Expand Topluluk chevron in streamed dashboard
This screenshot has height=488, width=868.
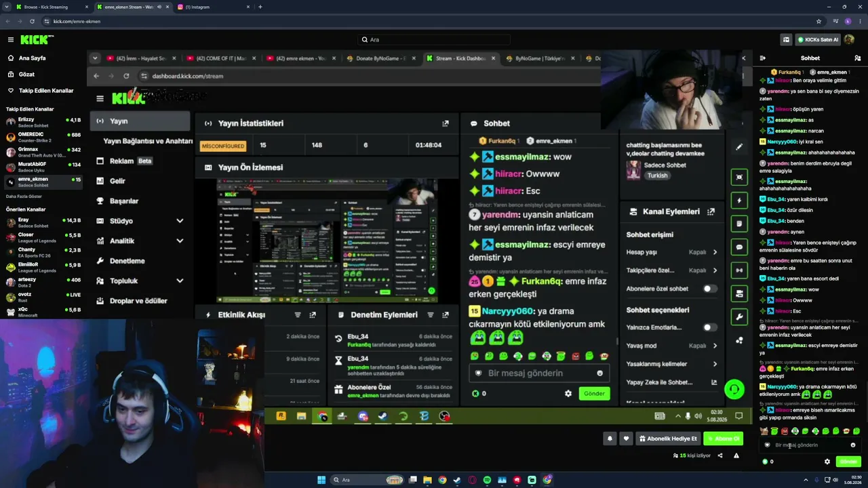click(x=180, y=281)
